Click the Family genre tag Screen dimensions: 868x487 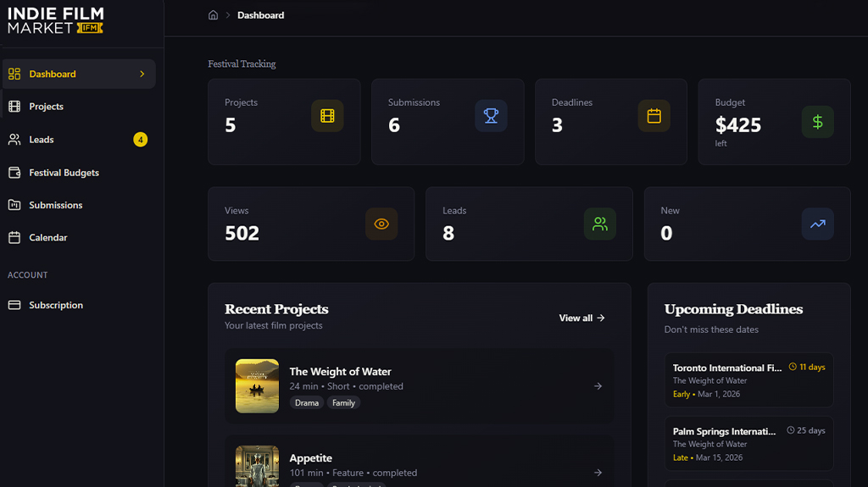click(x=343, y=403)
